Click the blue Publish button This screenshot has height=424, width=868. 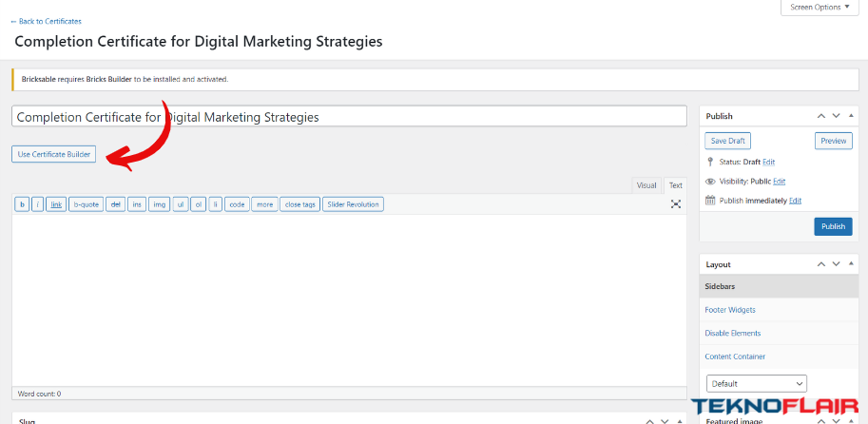pyautogui.click(x=833, y=226)
